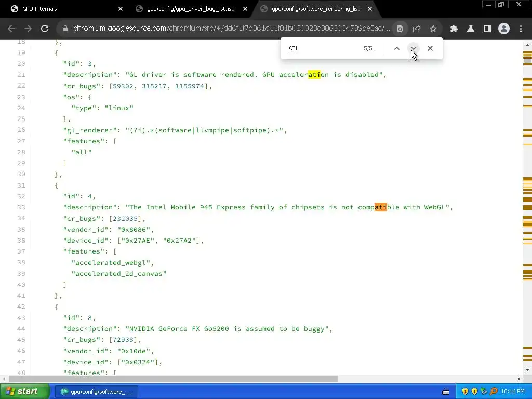532x399 pixels.
Task: Click the find text field containing ATI
Action: [x=322, y=48]
